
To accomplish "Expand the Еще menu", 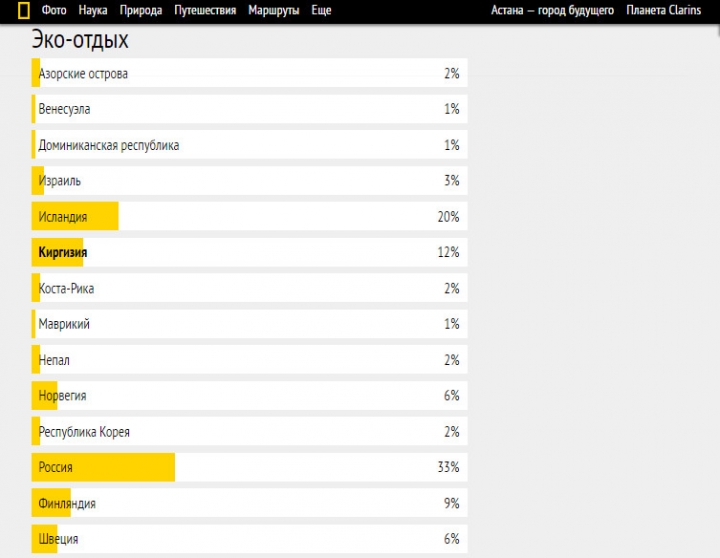I will [x=321, y=10].
